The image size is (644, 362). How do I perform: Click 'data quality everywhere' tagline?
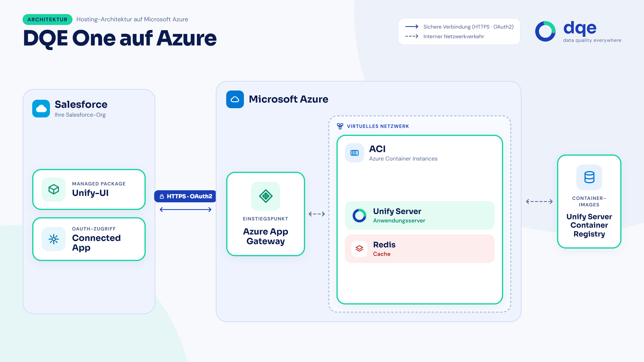(592, 40)
